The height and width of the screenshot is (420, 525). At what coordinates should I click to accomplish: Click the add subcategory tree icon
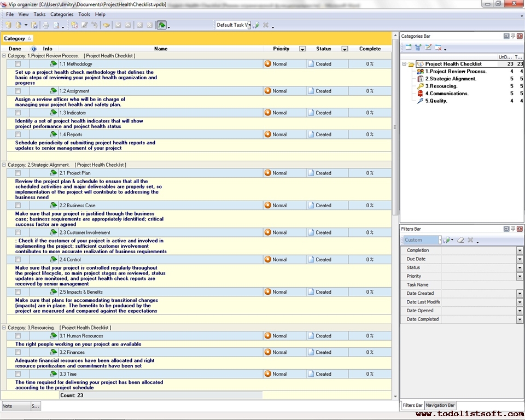[418, 48]
